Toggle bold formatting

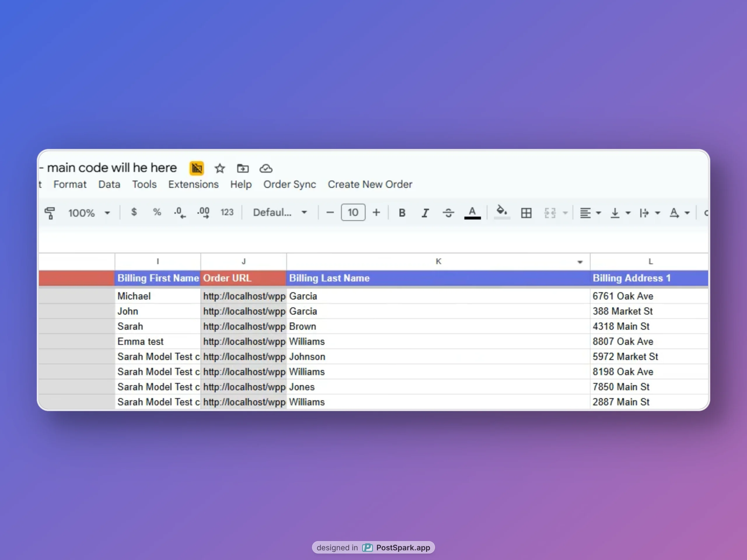(402, 213)
